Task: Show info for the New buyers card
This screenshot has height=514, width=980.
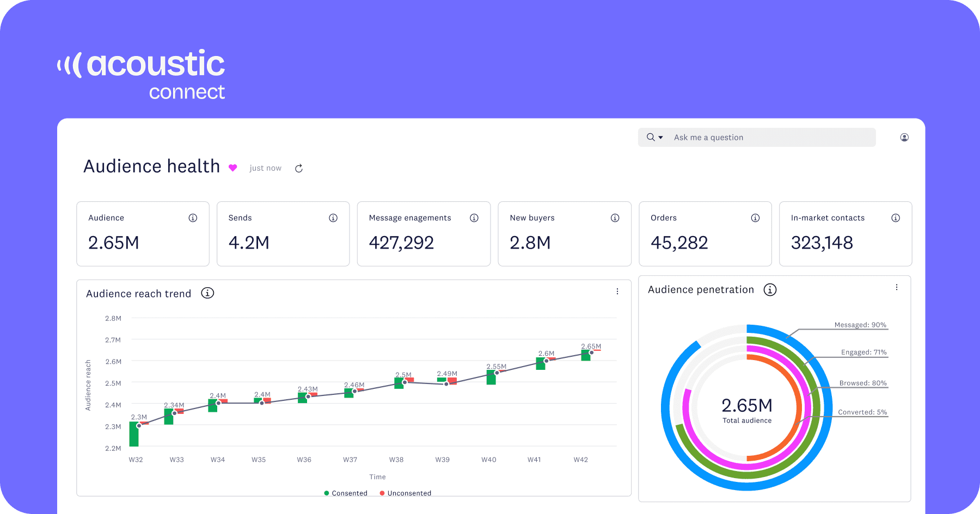Action: pyautogui.click(x=615, y=218)
